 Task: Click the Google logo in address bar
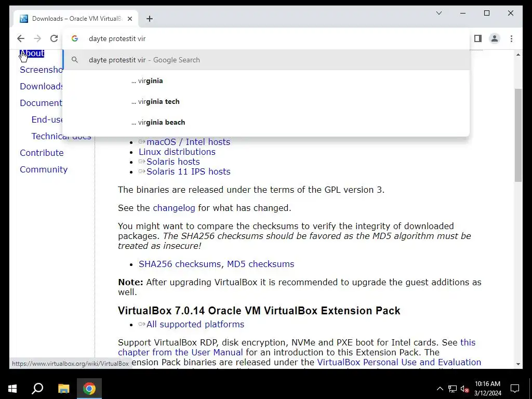tap(75, 38)
